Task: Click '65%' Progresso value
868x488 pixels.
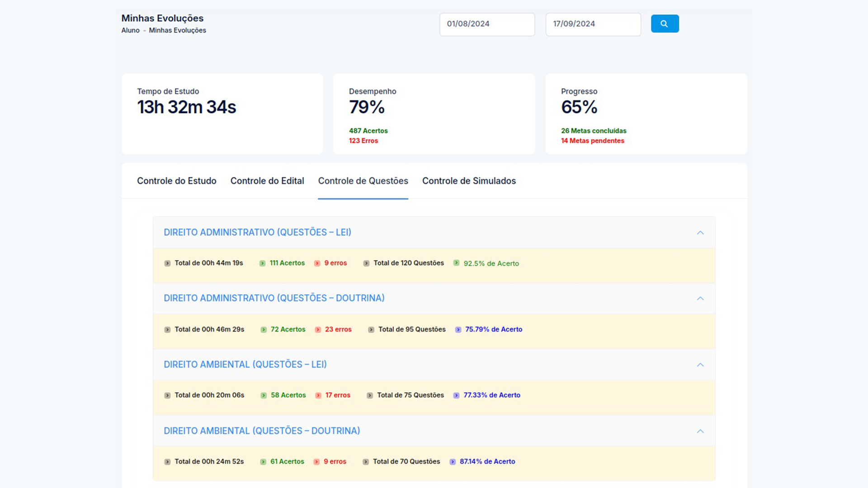Action: tap(579, 107)
